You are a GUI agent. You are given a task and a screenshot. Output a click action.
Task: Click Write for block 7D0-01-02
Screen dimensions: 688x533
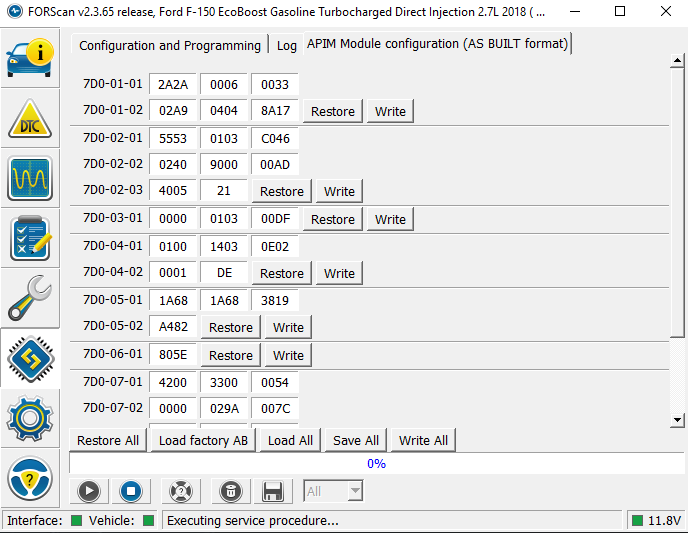[390, 111]
